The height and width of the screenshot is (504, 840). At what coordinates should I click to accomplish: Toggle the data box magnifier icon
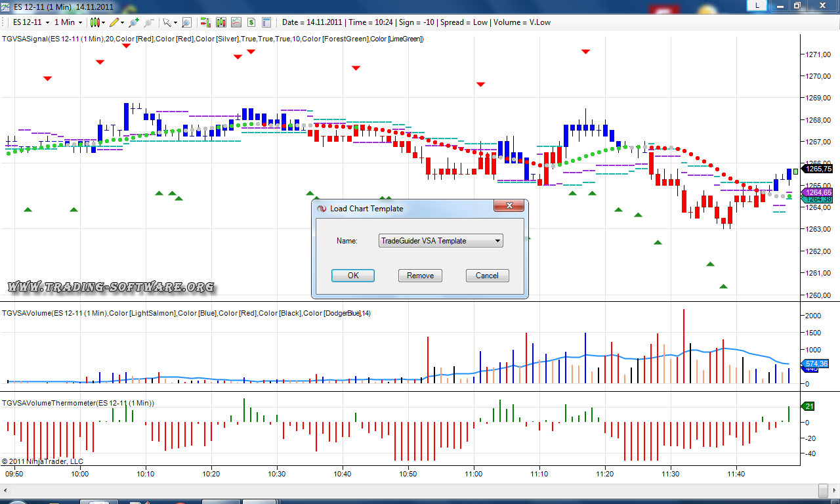tap(186, 22)
